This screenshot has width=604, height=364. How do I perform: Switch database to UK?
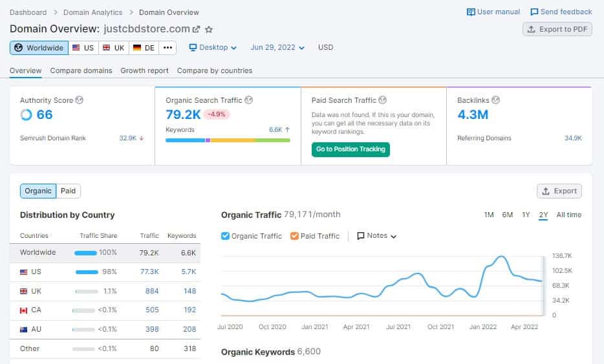pos(114,48)
